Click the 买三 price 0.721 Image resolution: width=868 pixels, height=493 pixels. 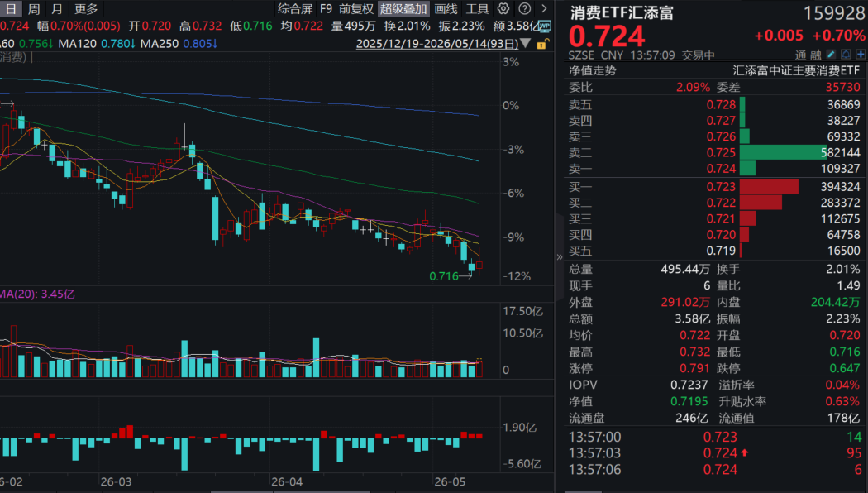tap(721, 219)
